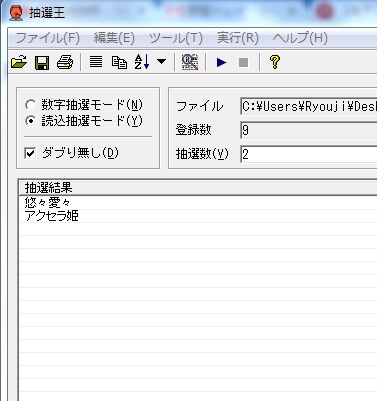Open the sort order dropdown arrow

coord(161,62)
